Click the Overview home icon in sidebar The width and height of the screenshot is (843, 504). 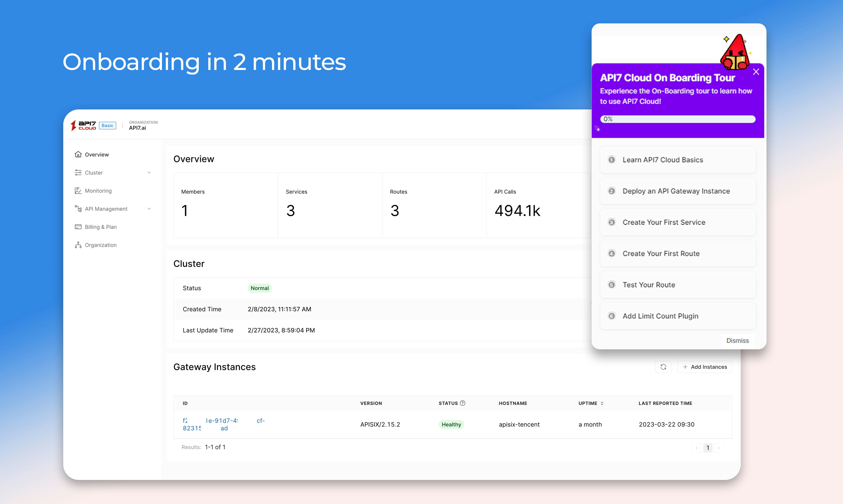pos(78,155)
